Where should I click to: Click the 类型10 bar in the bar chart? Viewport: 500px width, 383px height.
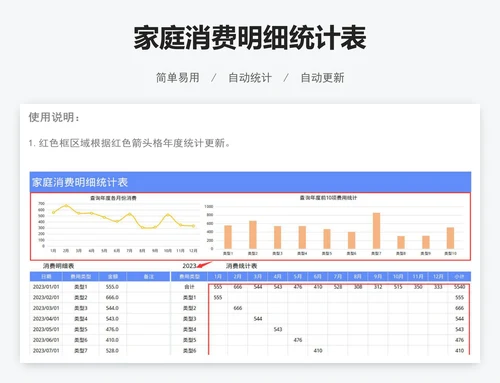450,238
